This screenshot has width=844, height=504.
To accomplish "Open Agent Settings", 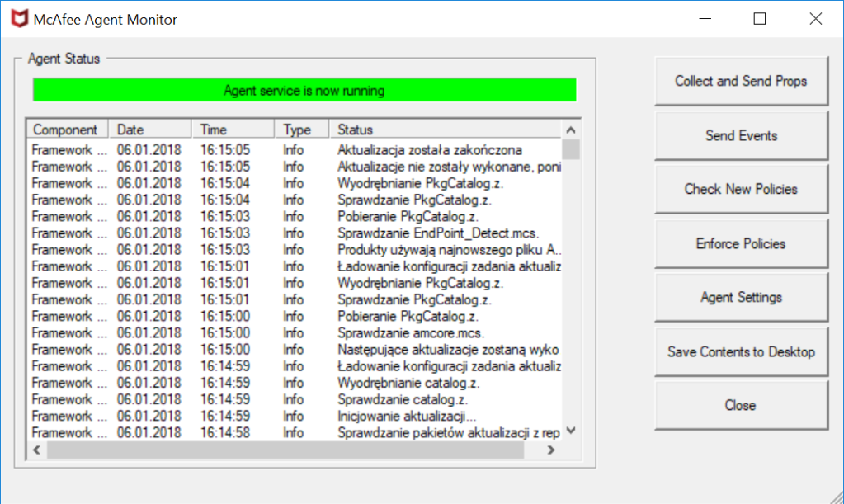I will pos(741,297).
